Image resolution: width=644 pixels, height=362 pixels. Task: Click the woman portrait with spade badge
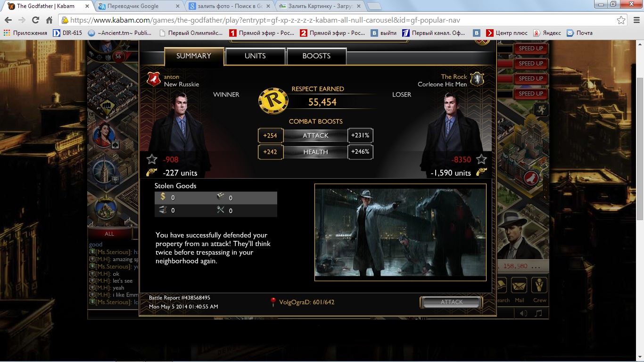tap(104, 134)
